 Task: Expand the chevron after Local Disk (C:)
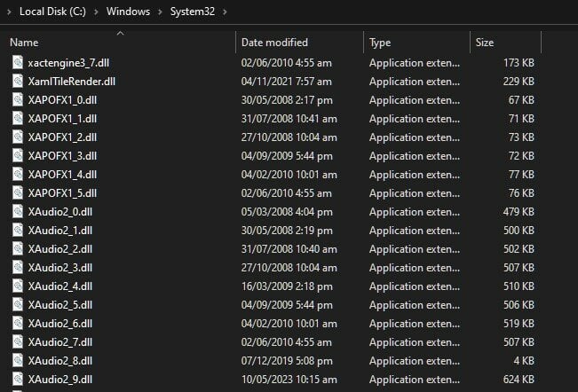(x=96, y=12)
